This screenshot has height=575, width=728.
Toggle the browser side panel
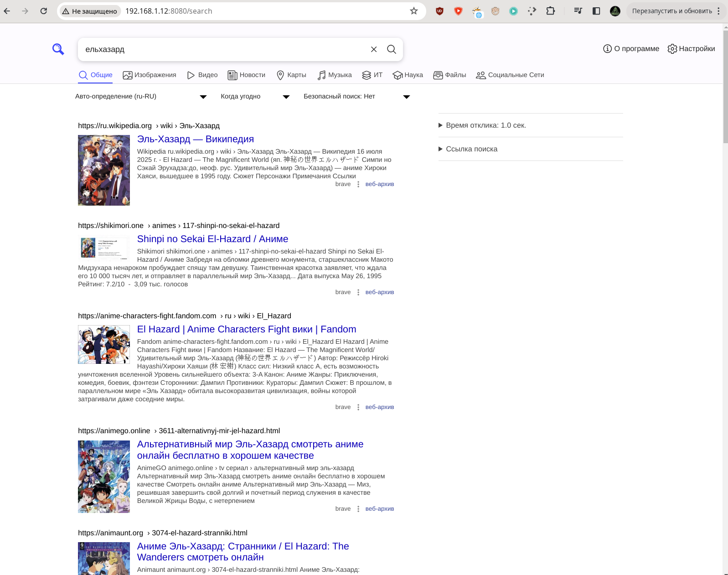click(596, 11)
